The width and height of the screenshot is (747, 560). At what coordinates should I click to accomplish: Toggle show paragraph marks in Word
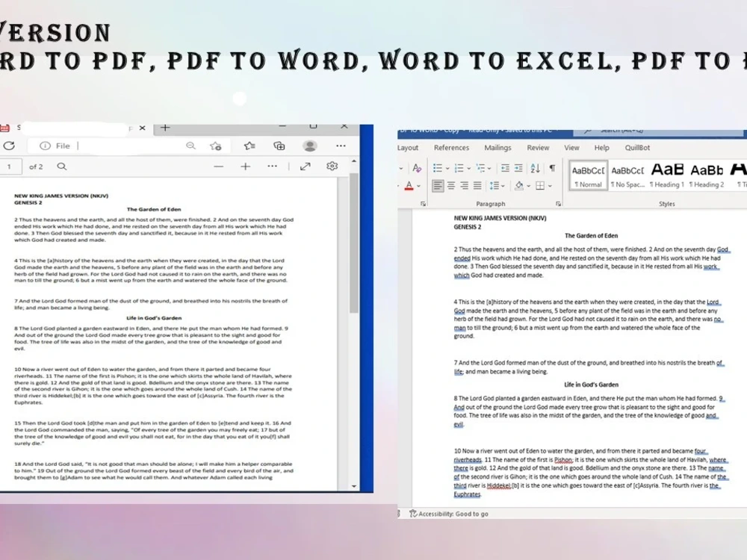coord(552,168)
